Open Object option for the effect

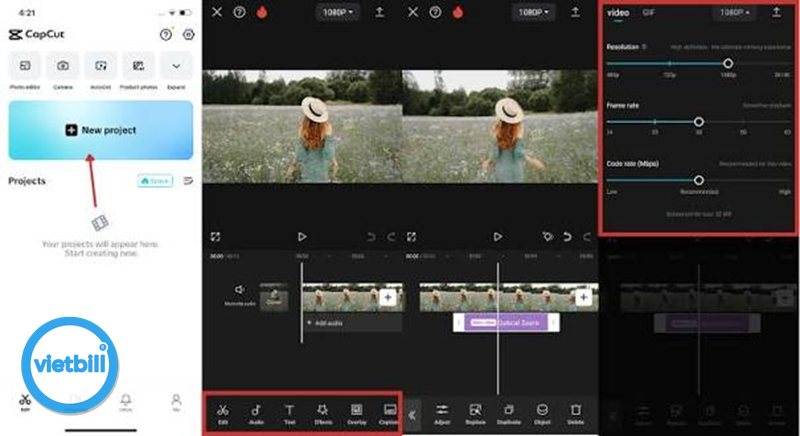click(x=542, y=414)
